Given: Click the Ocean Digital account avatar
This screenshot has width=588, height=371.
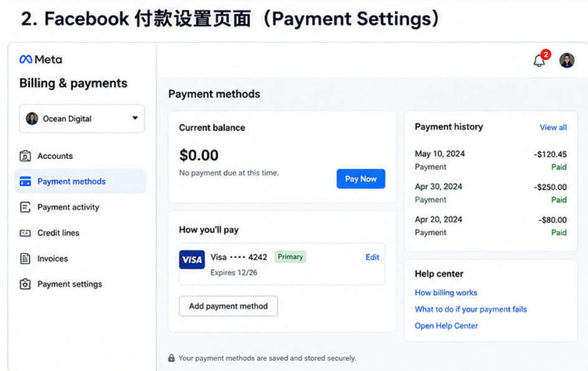Looking at the screenshot, I should (x=32, y=118).
